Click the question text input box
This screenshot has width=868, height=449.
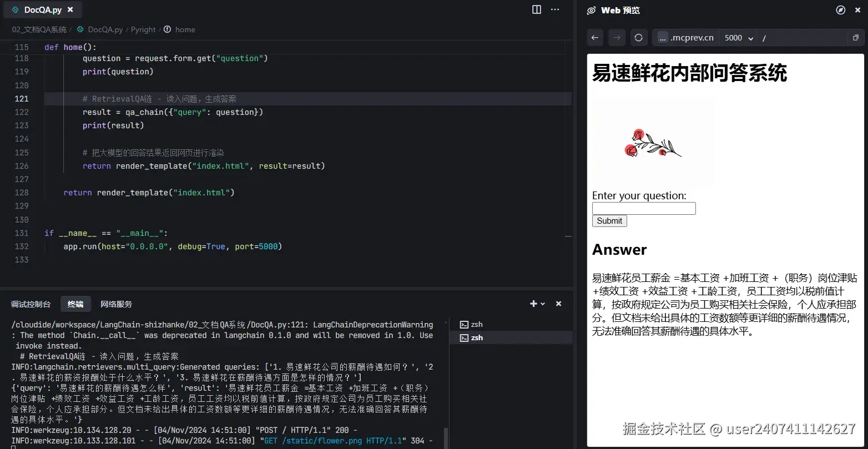(644, 208)
